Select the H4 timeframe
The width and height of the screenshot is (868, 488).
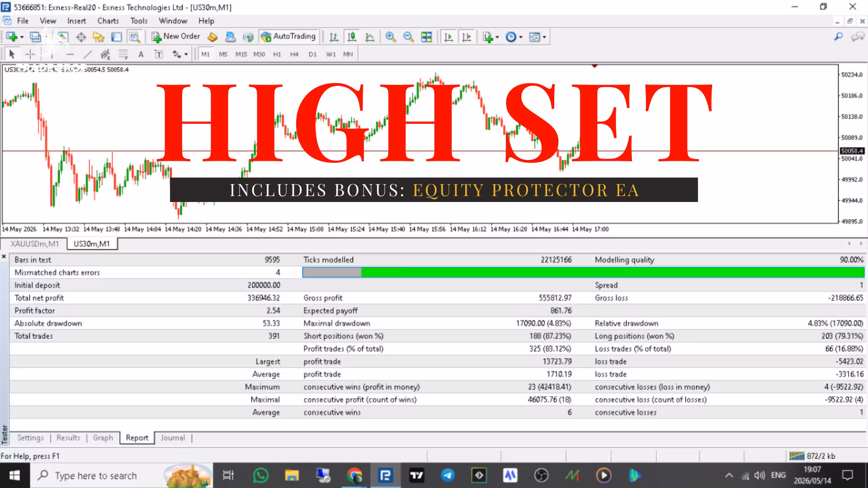click(x=295, y=54)
